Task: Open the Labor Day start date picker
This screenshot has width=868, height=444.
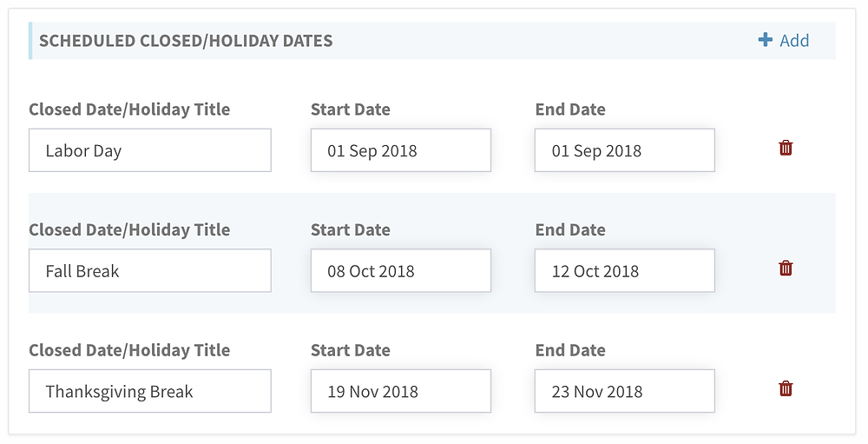Action: (x=401, y=150)
